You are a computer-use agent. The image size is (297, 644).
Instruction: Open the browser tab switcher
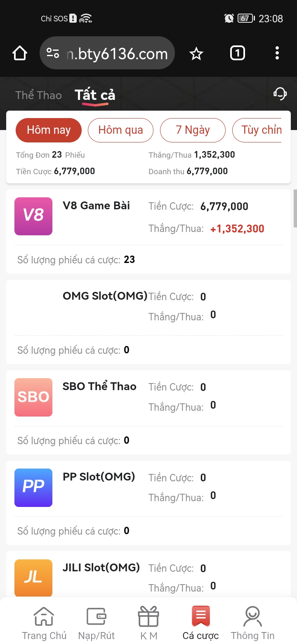click(237, 53)
